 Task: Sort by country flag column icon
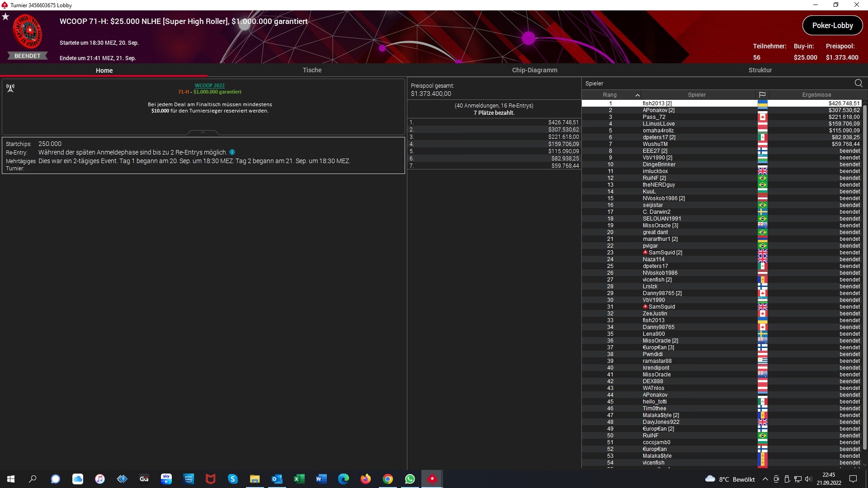762,95
